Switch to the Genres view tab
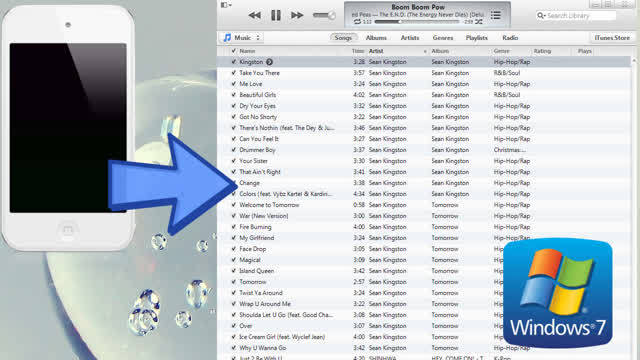This screenshot has width=640, height=360. tap(443, 38)
